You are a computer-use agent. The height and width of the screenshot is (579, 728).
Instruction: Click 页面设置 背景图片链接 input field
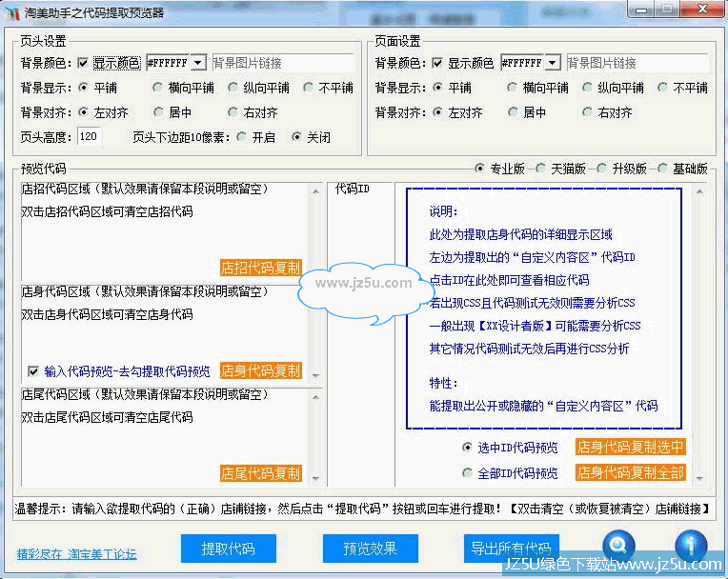(637, 63)
